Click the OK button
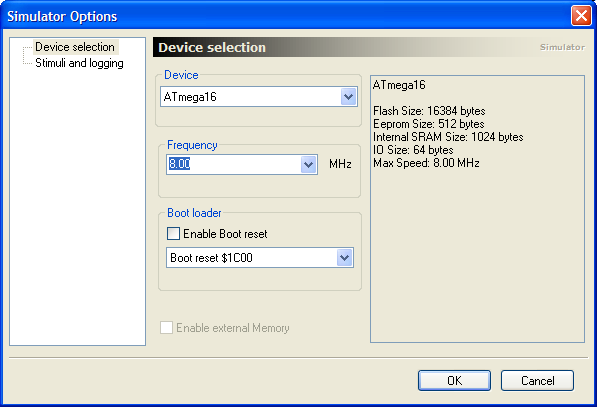 [x=454, y=380]
